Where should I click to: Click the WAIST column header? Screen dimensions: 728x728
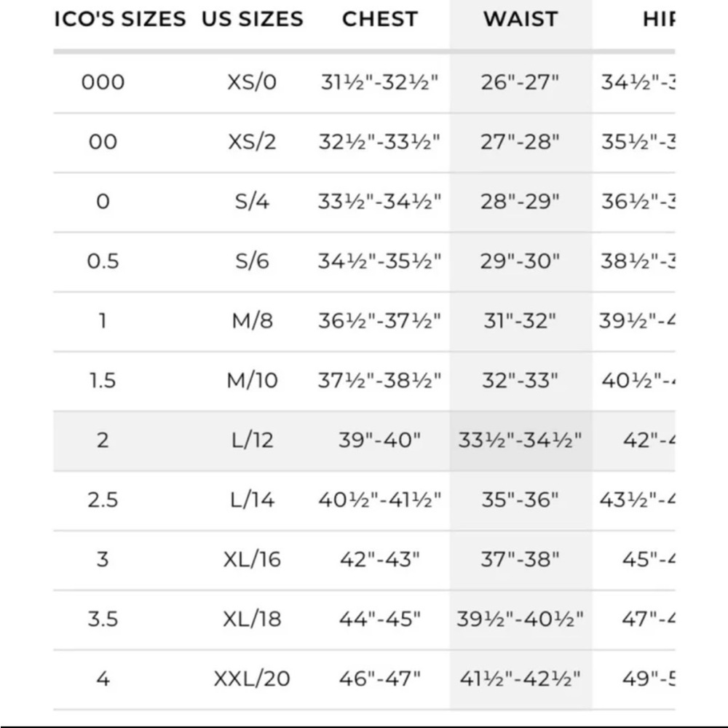(x=521, y=19)
